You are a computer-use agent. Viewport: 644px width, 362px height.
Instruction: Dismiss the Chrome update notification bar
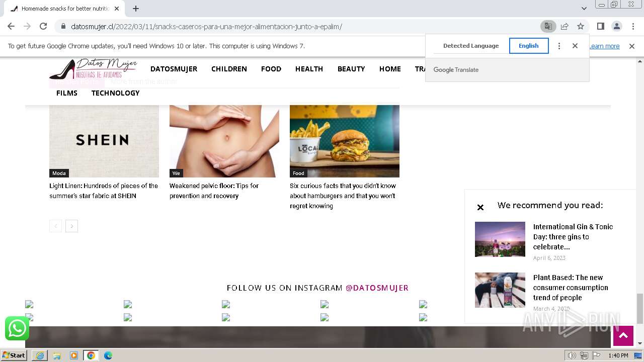(x=632, y=46)
